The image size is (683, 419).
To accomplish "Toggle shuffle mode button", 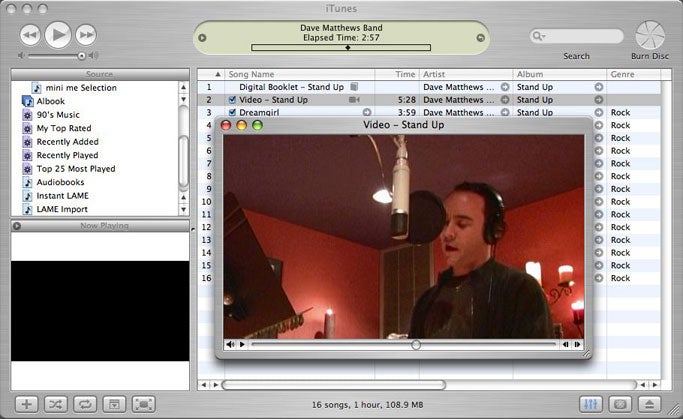I will (x=56, y=404).
